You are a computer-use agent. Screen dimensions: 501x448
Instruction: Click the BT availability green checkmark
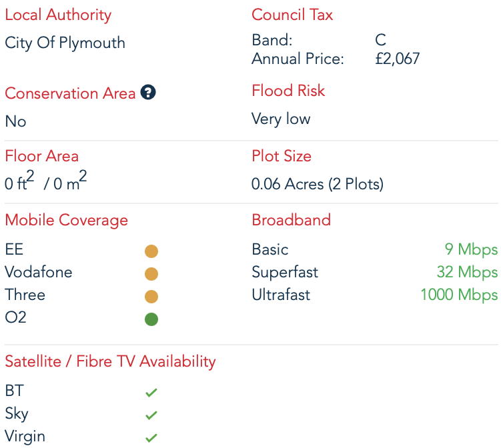(x=151, y=393)
